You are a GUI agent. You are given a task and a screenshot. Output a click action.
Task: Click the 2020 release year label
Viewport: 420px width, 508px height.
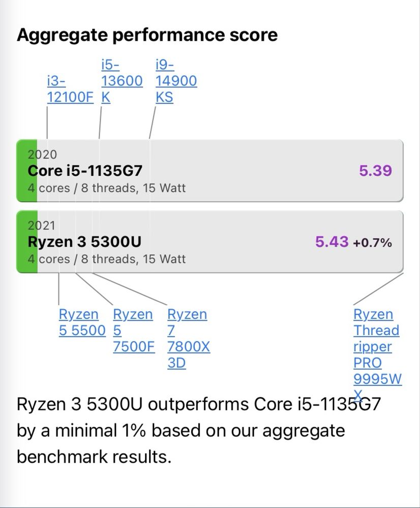pos(42,155)
